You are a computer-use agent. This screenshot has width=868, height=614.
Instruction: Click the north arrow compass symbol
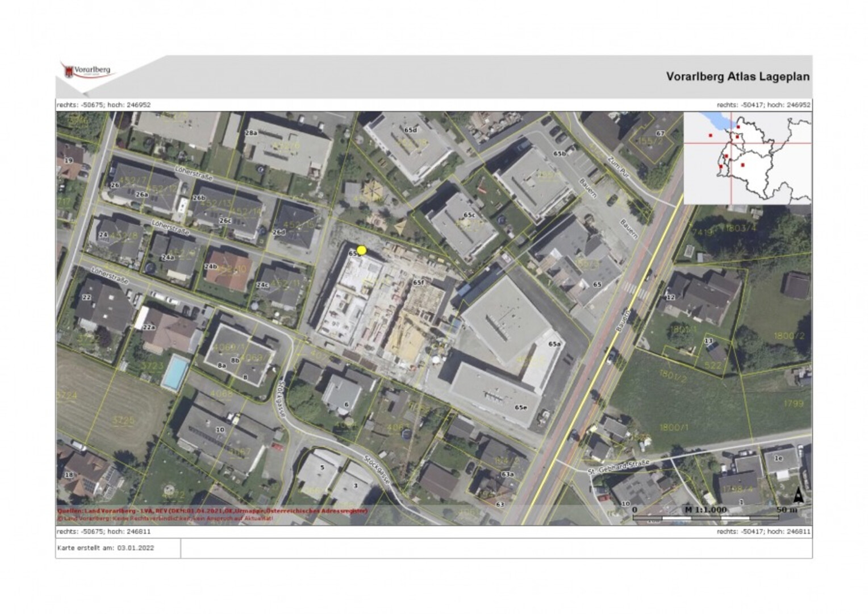tap(799, 495)
